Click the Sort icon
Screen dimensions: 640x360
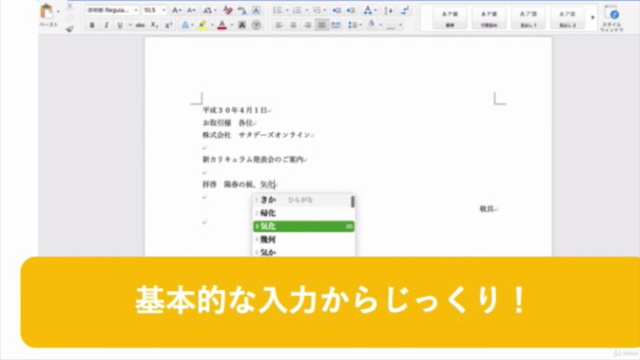(389, 10)
